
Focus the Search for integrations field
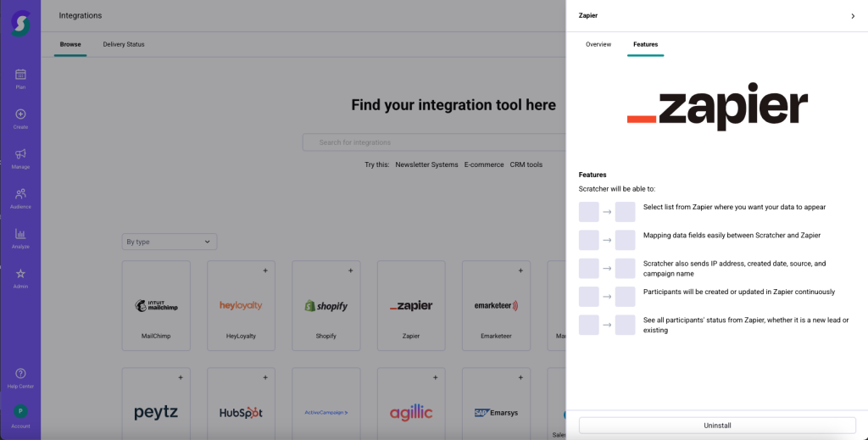(432, 142)
